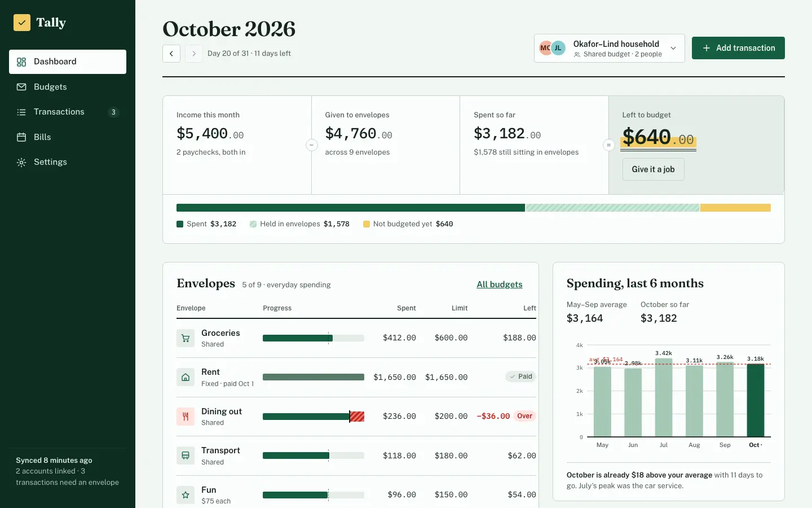812x508 pixels.
Task: Click the $5,400.00 income amount
Action: (x=210, y=134)
